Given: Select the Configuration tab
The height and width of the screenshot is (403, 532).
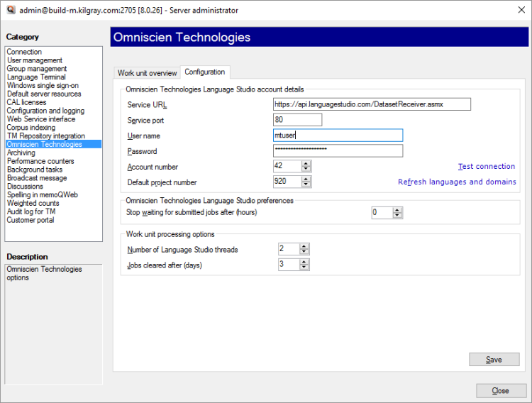Looking at the screenshot, I should [x=205, y=72].
